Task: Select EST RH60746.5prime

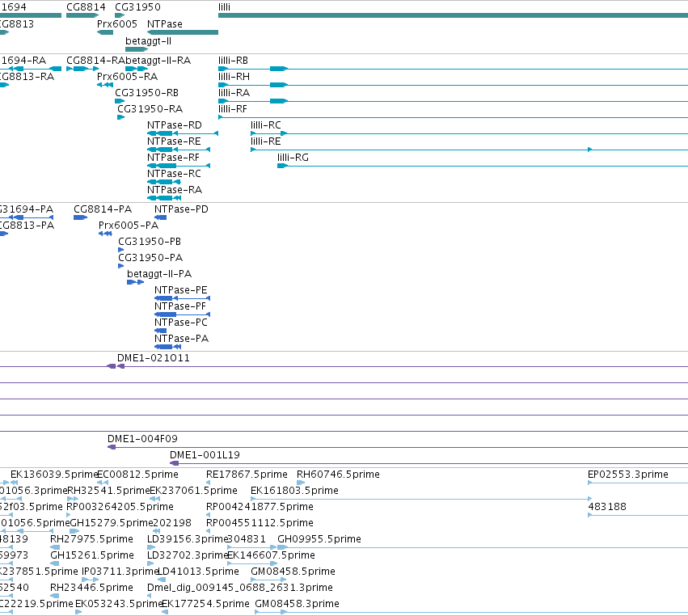Action: pyautogui.click(x=338, y=475)
